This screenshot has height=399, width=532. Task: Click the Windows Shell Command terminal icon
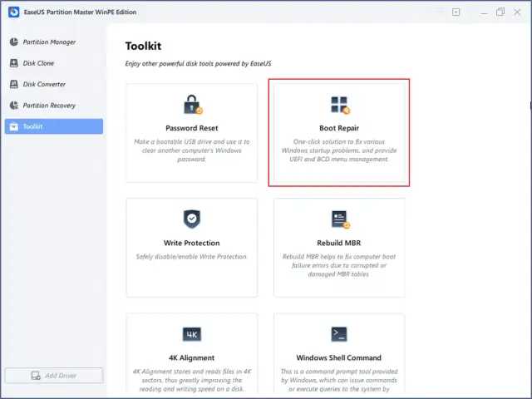[x=339, y=334]
